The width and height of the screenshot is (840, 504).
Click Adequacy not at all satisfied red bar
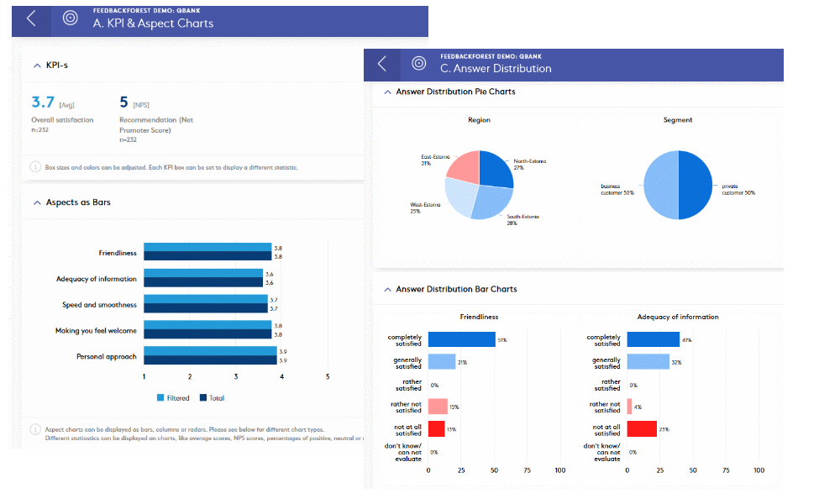(643, 429)
